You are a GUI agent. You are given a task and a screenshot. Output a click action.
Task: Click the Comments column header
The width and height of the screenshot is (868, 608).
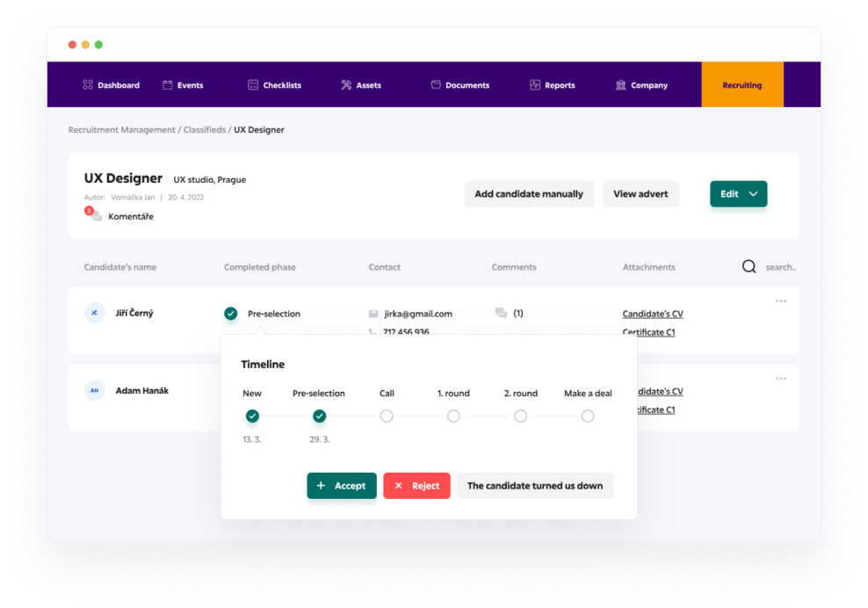coord(514,267)
